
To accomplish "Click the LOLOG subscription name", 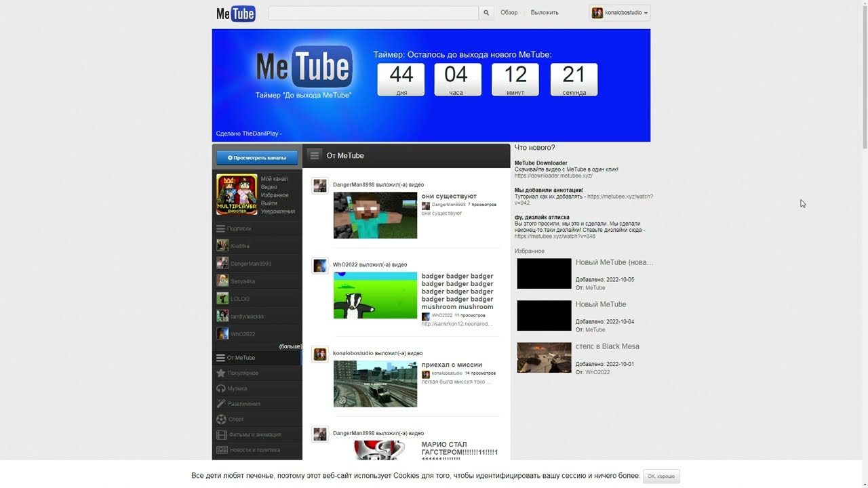I will click(x=240, y=299).
